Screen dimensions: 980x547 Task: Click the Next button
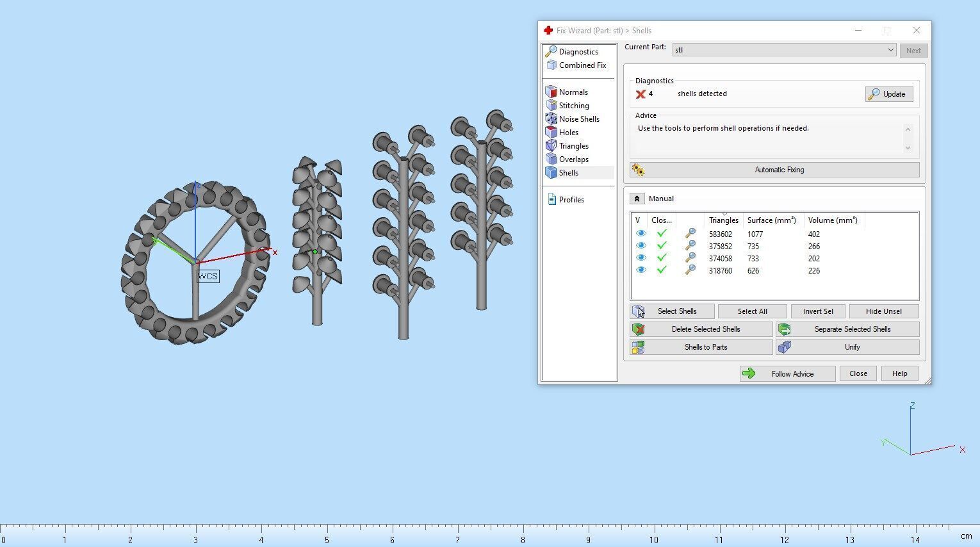click(913, 51)
